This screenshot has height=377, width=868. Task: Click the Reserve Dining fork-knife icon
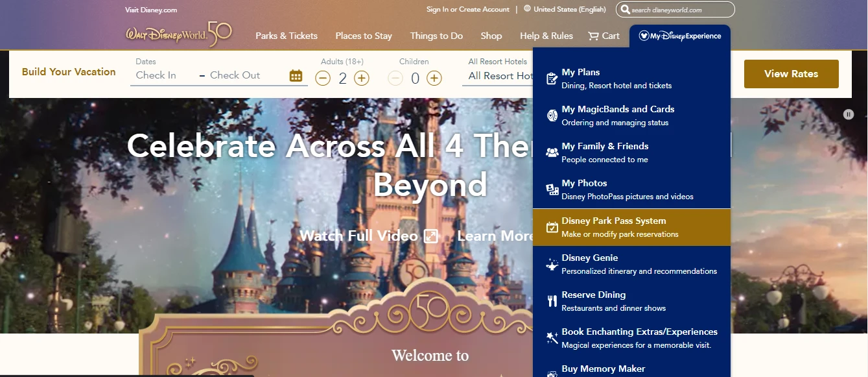552,301
